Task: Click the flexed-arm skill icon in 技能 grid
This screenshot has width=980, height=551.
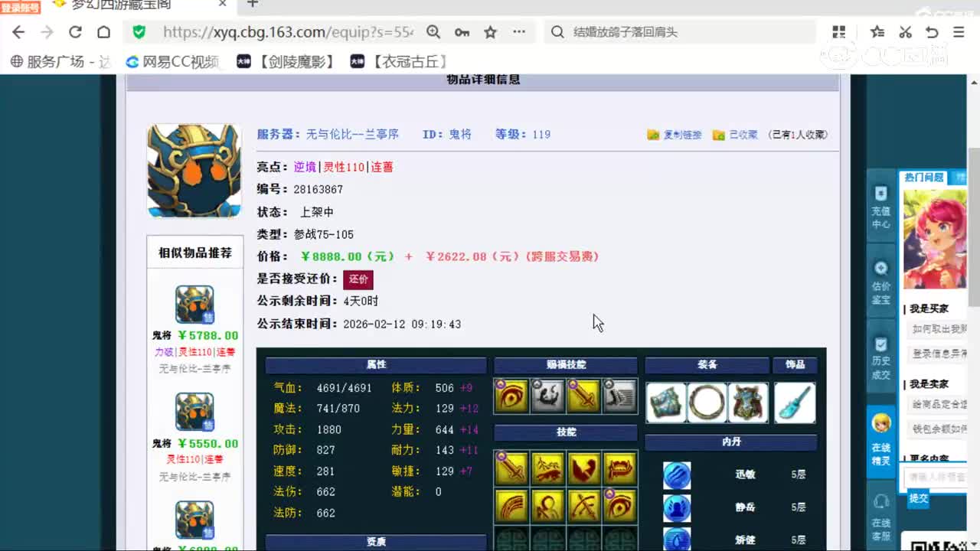Action: coord(583,468)
